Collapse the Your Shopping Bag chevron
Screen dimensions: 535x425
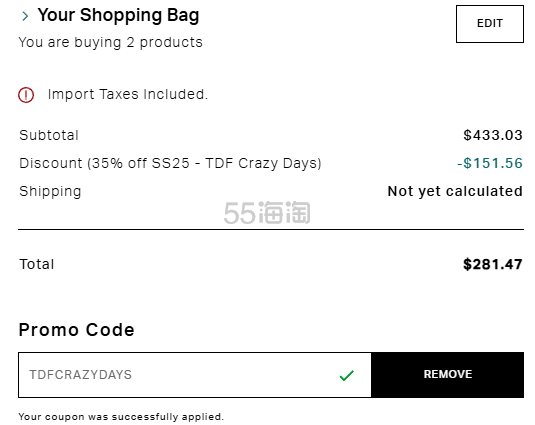coord(25,16)
